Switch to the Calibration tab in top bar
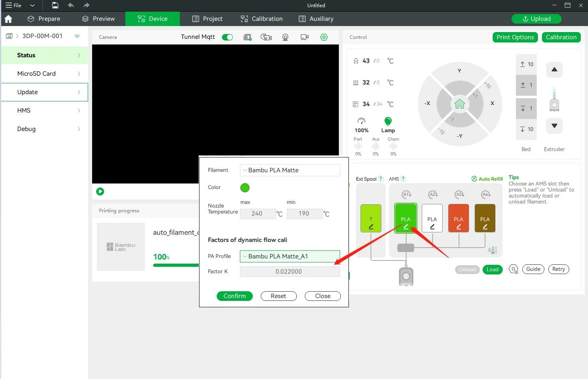 tap(262, 19)
